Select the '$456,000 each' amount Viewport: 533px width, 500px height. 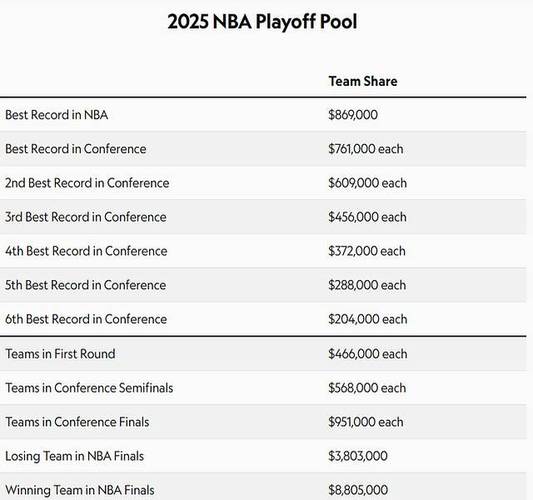coord(367,217)
